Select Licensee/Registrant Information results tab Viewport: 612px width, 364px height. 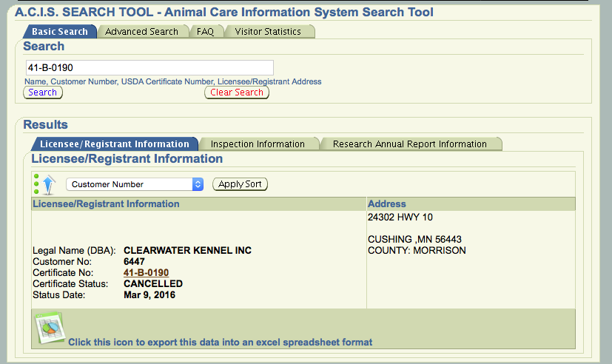(x=115, y=144)
